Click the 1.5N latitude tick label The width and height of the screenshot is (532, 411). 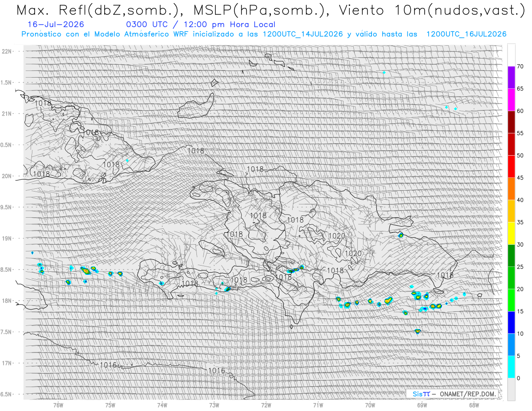coord(7,82)
